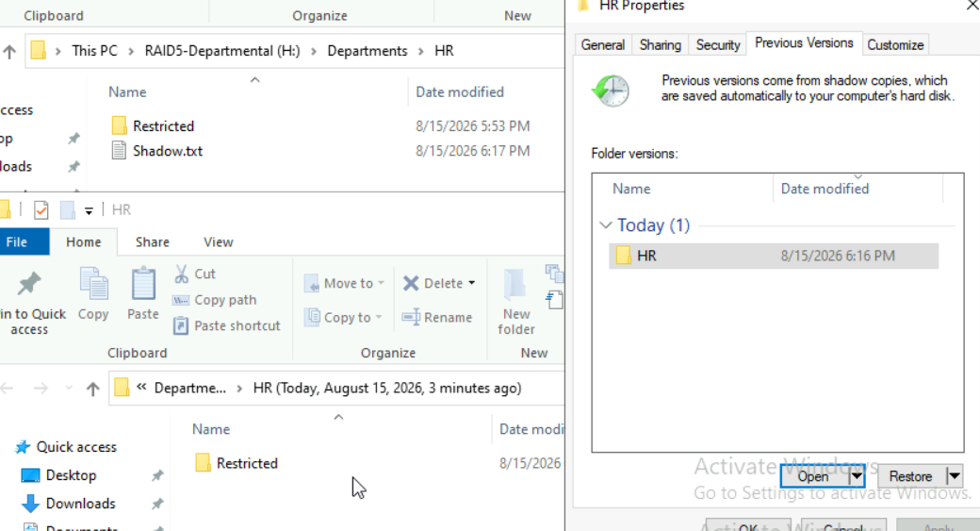Click Paste shortcut in the ribbon
This screenshot has width=980, height=531.
pos(227,325)
